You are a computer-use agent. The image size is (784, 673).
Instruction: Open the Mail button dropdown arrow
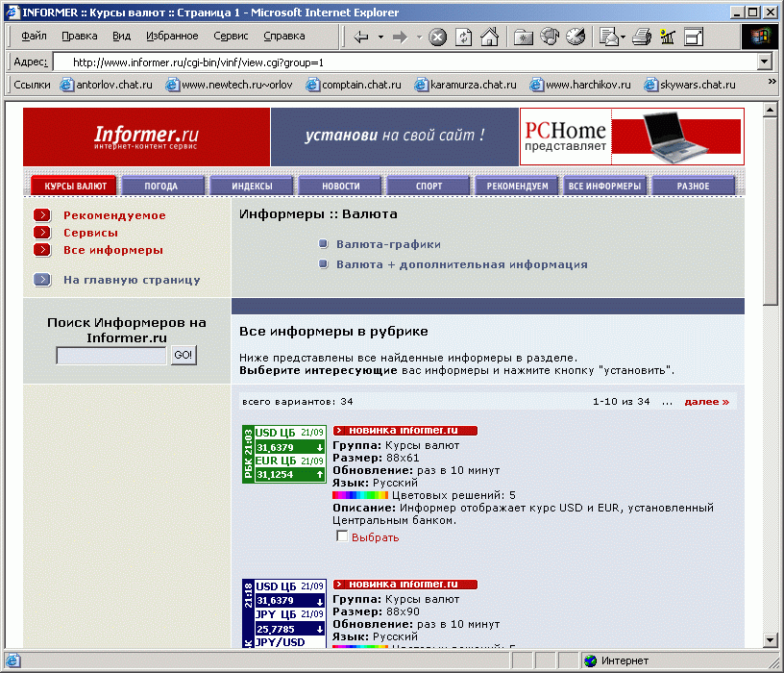tap(623, 37)
